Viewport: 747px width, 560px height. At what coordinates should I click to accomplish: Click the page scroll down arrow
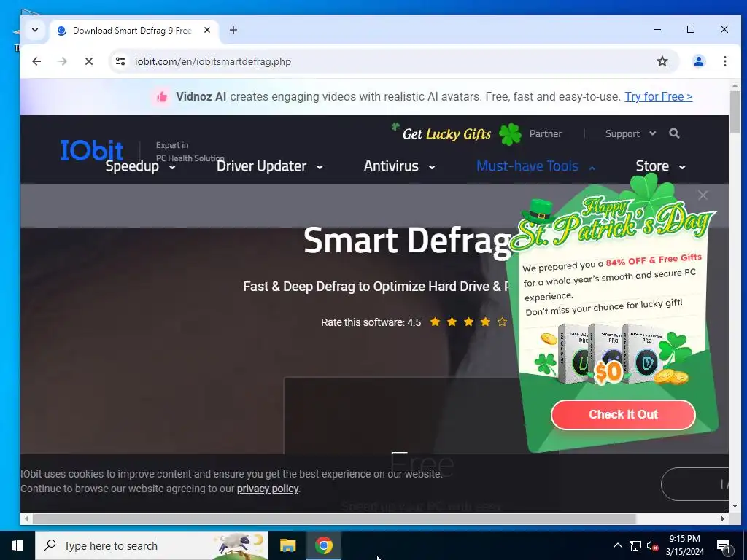735,506
